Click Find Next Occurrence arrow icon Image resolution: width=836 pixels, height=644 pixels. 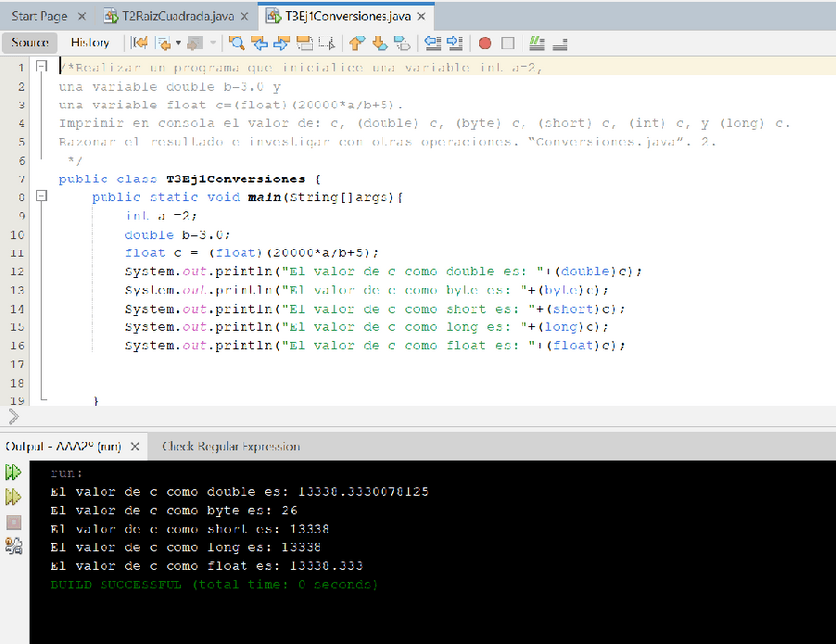pyautogui.click(x=282, y=43)
